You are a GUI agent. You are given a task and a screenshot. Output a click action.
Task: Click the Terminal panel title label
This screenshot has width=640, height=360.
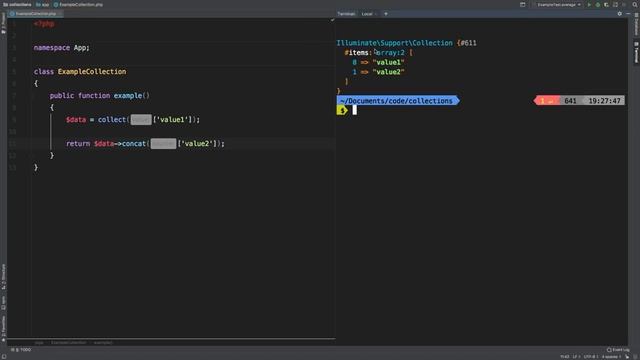pos(346,14)
